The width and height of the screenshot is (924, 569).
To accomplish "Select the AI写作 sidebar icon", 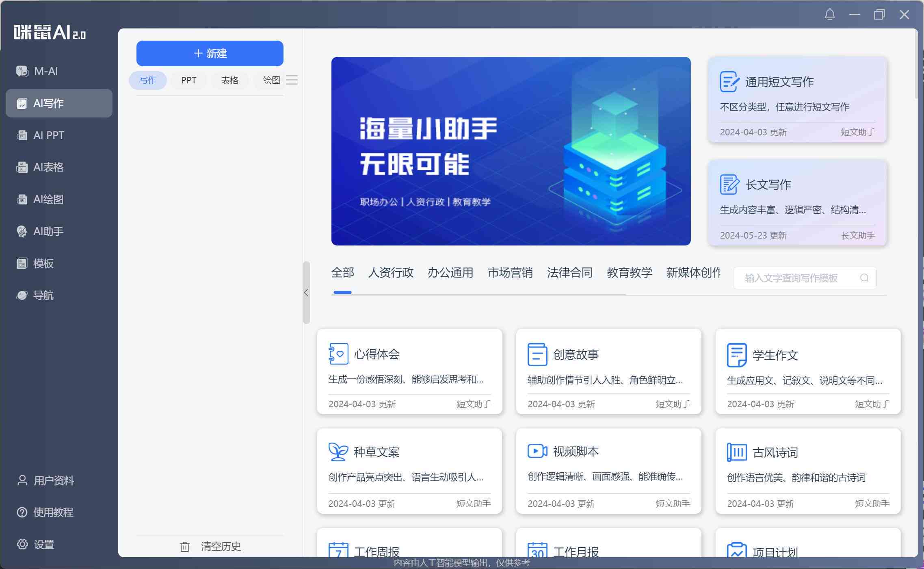I will point(22,103).
